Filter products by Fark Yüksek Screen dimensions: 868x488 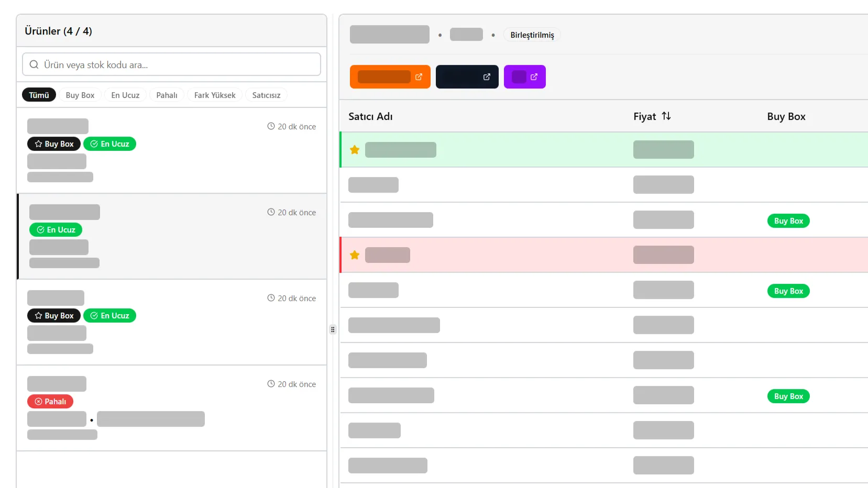(215, 95)
